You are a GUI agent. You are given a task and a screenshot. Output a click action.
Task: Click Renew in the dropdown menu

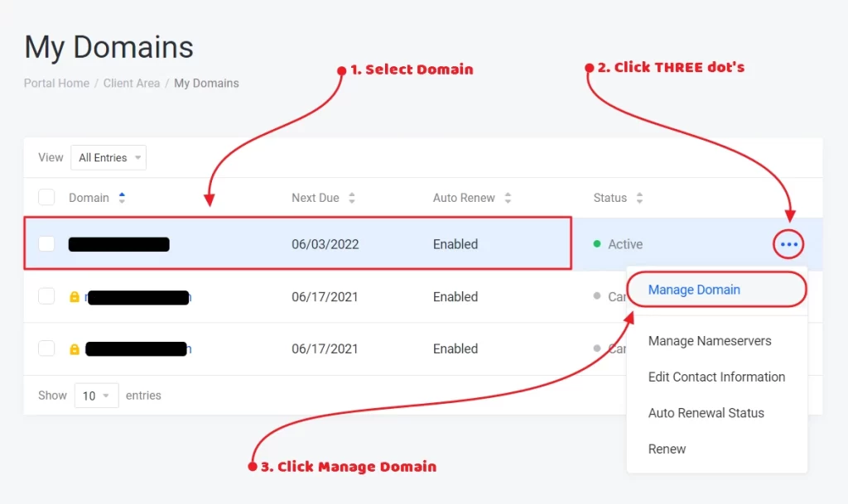click(667, 449)
